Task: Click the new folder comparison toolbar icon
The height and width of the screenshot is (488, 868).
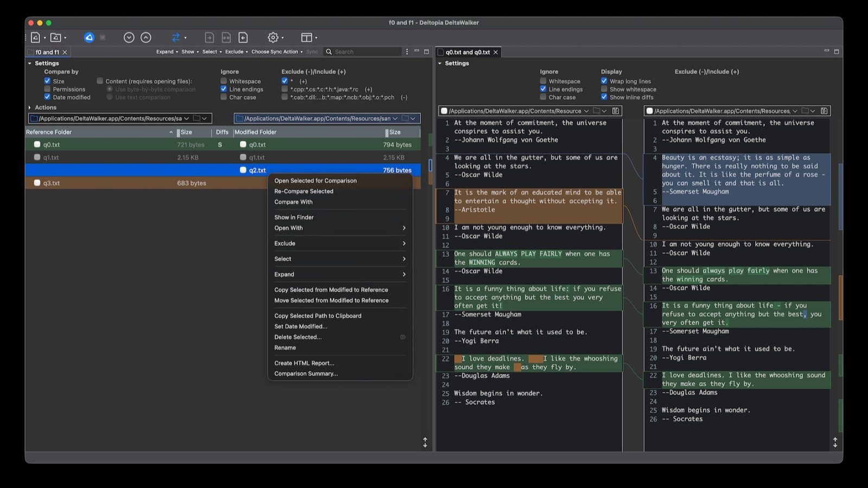Action: pyautogui.click(x=55, y=37)
